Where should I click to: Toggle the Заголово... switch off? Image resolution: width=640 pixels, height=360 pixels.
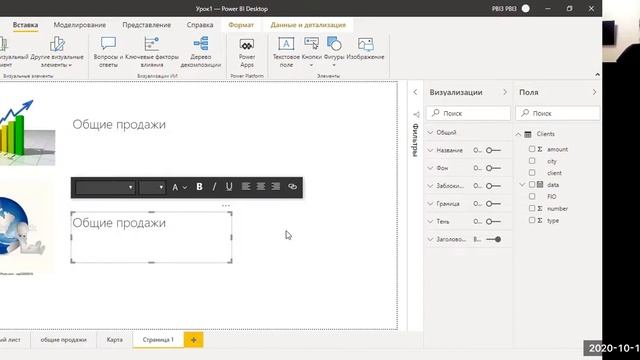point(493,240)
